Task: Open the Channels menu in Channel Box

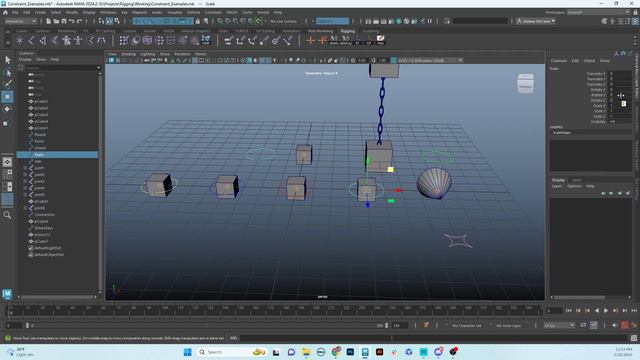Action: click(x=558, y=60)
